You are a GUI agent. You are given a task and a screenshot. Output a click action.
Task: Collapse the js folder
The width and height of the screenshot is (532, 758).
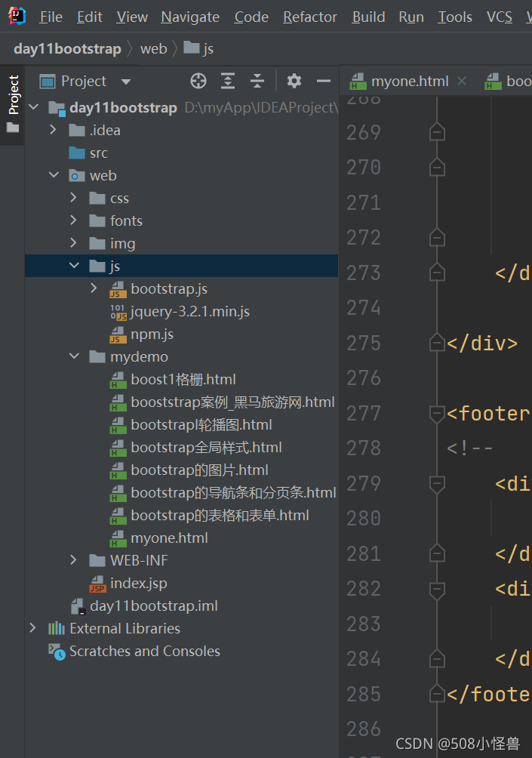point(74,266)
